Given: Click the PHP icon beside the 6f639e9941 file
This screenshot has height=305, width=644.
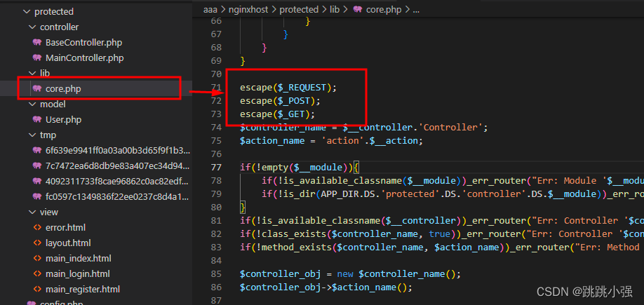Looking at the screenshot, I should pyautogui.click(x=37, y=150).
